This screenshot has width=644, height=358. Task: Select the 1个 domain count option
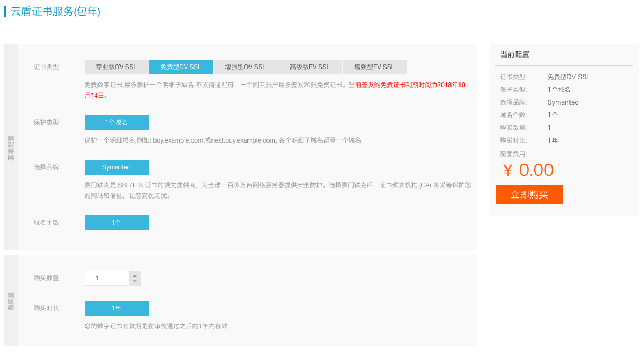116,223
